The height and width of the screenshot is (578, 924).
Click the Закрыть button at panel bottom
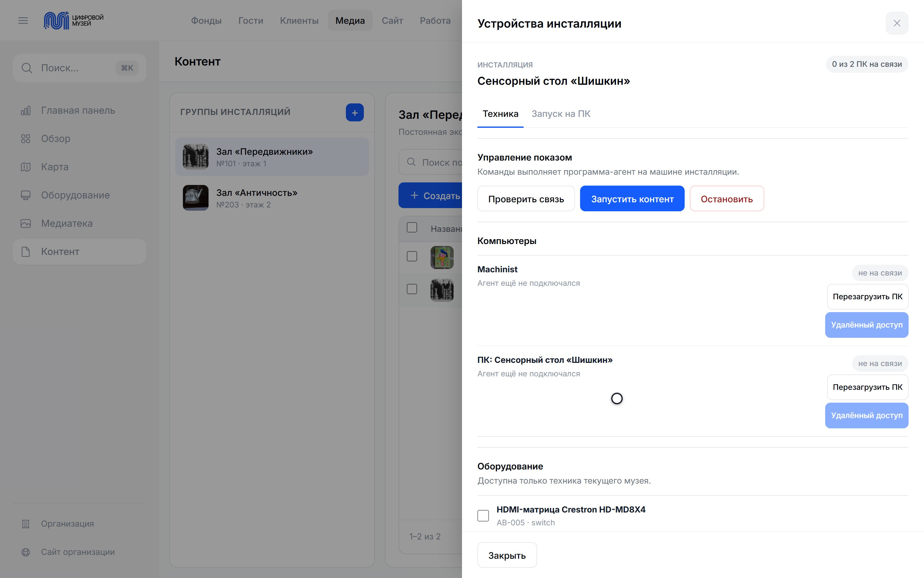point(507,556)
